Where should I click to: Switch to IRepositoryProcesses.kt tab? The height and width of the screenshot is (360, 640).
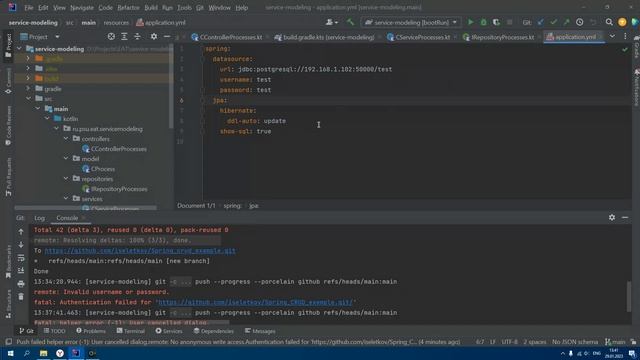tap(499, 37)
